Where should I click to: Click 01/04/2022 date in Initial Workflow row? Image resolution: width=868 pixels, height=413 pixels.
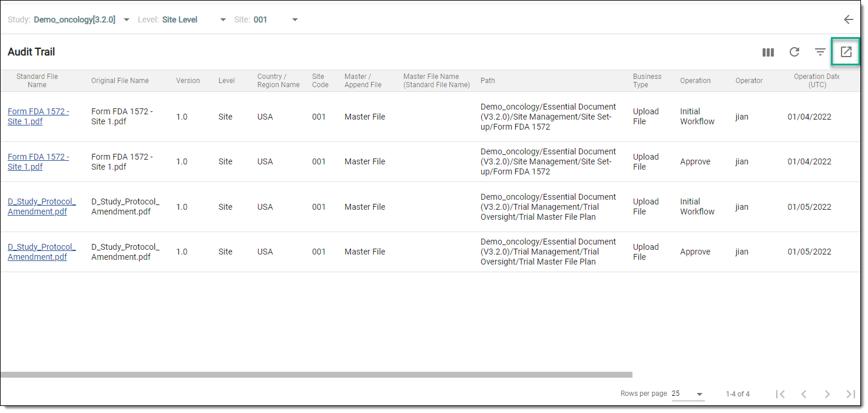click(809, 117)
